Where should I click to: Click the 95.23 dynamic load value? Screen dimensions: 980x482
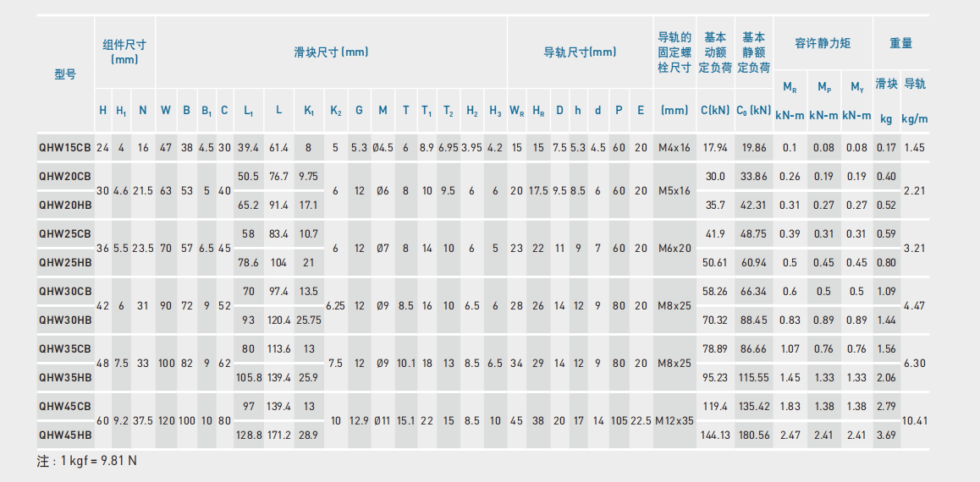(716, 378)
